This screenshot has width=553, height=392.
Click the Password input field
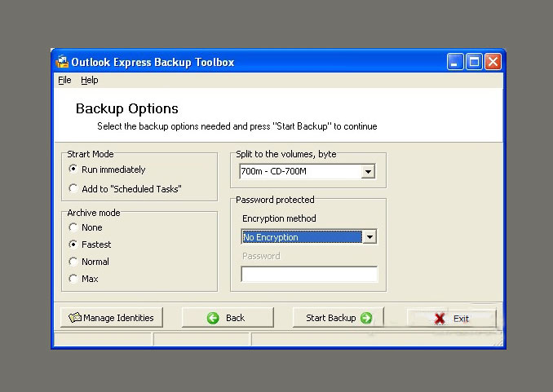click(309, 274)
